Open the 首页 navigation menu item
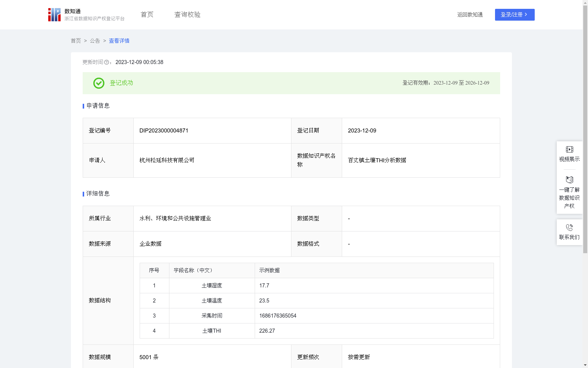Image resolution: width=588 pixels, height=368 pixels. [147, 15]
